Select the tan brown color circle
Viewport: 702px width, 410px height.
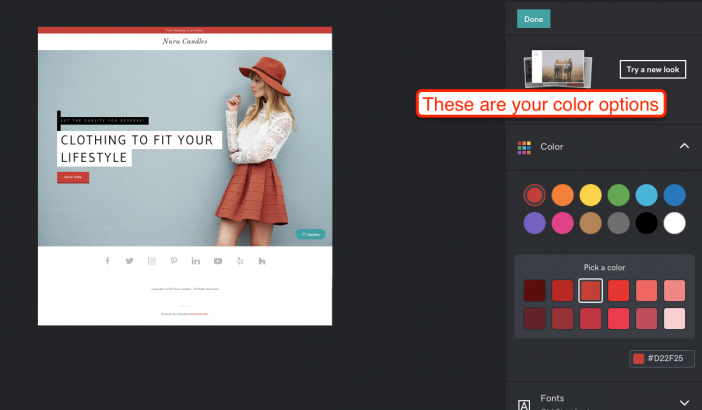click(591, 223)
